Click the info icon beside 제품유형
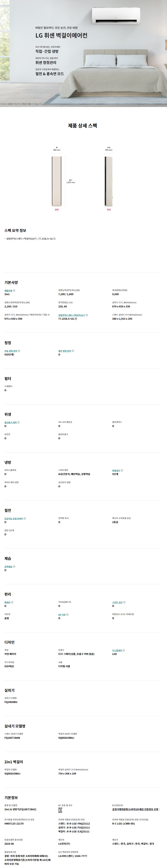167x868 pixels. [14, 290]
